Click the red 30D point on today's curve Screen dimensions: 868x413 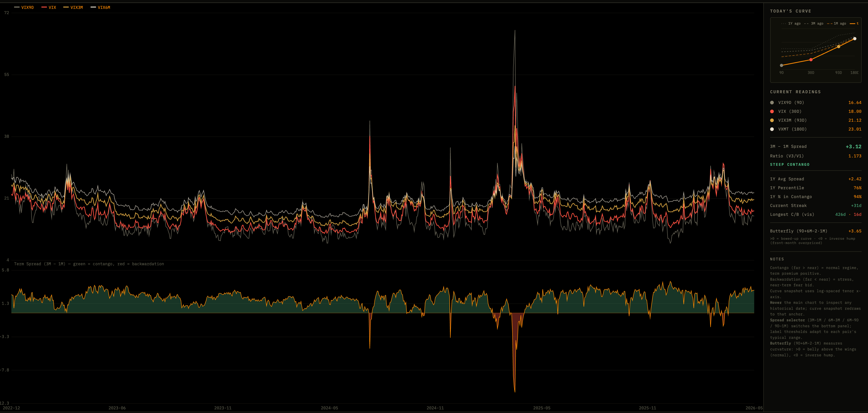(x=811, y=60)
